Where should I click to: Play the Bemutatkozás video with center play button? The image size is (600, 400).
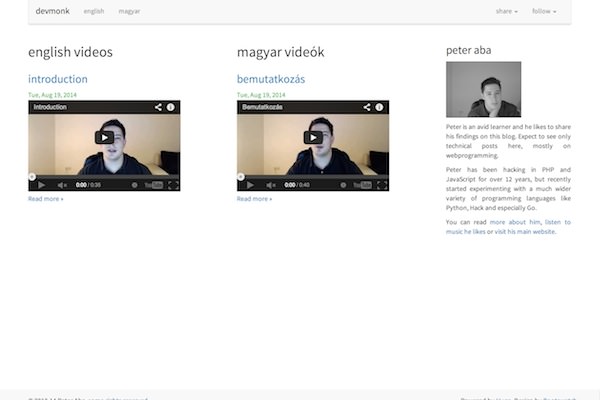tap(313, 138)
